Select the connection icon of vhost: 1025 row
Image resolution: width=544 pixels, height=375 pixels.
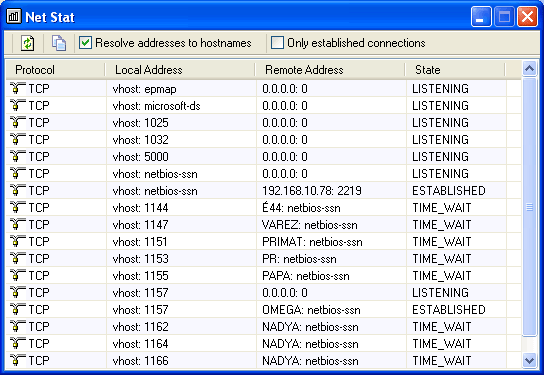point(17,122)
